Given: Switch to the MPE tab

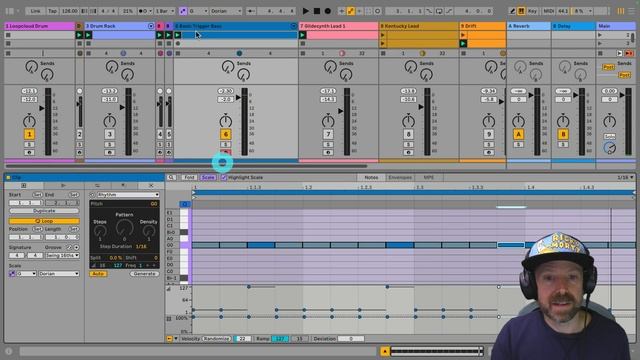Looking at the screenshot, I should pos(429,178).
